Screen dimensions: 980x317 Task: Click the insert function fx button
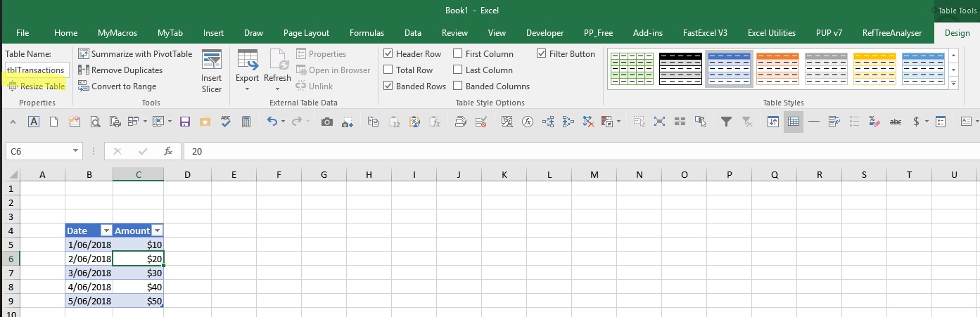[x=168, y=151]
